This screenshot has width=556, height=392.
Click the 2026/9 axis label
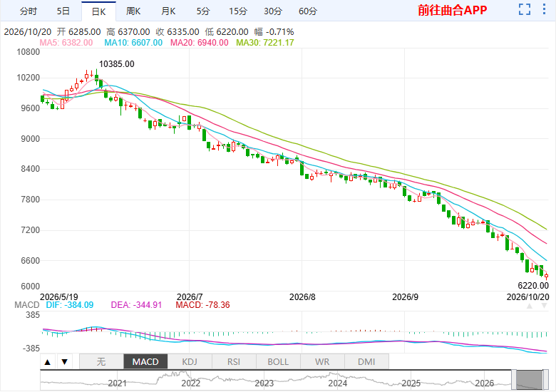coord(406,297)
